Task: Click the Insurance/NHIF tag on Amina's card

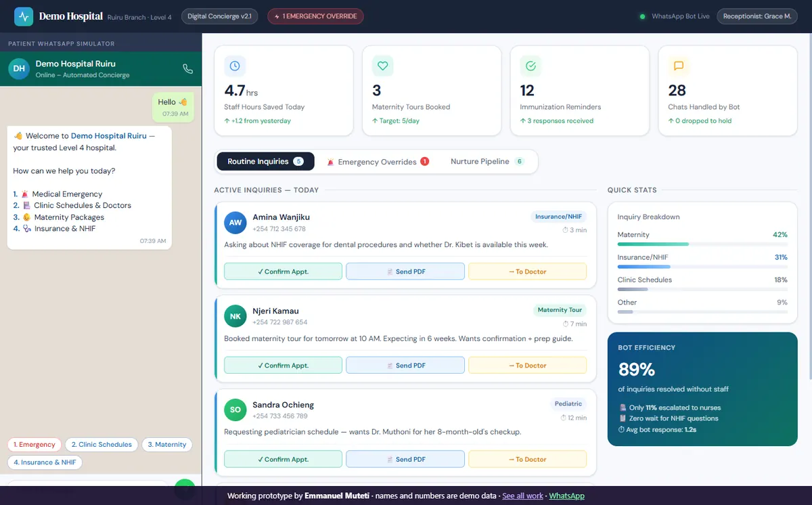Action: (558, 217)
